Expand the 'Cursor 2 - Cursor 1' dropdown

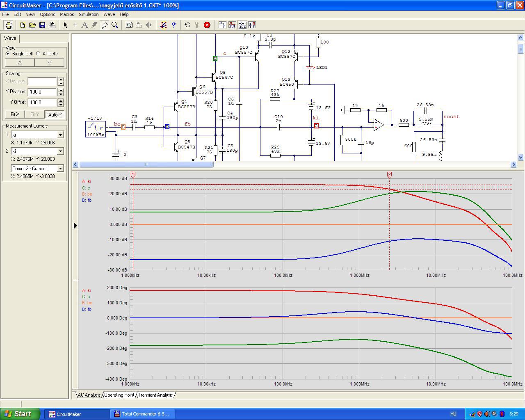[x=60, y=169]
